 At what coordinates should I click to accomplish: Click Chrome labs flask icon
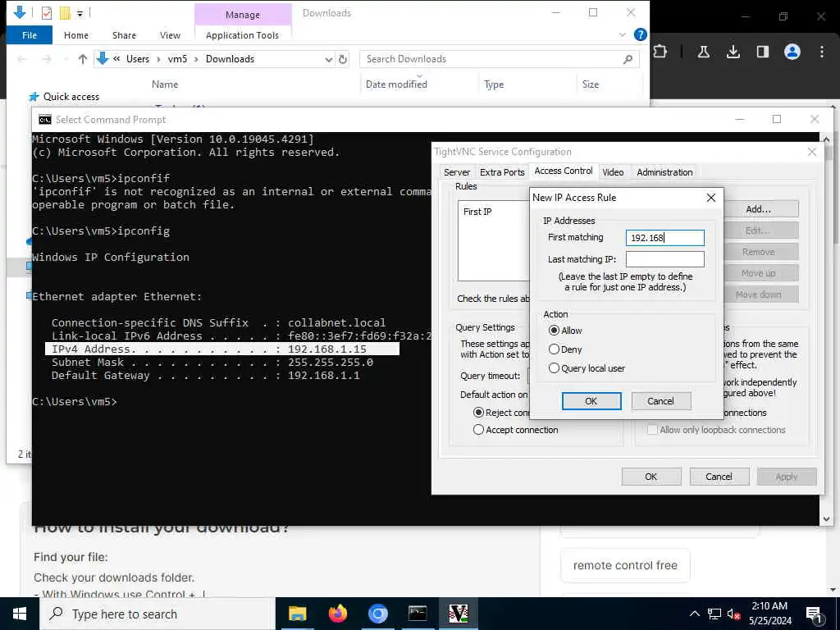[x=703, y=52]
